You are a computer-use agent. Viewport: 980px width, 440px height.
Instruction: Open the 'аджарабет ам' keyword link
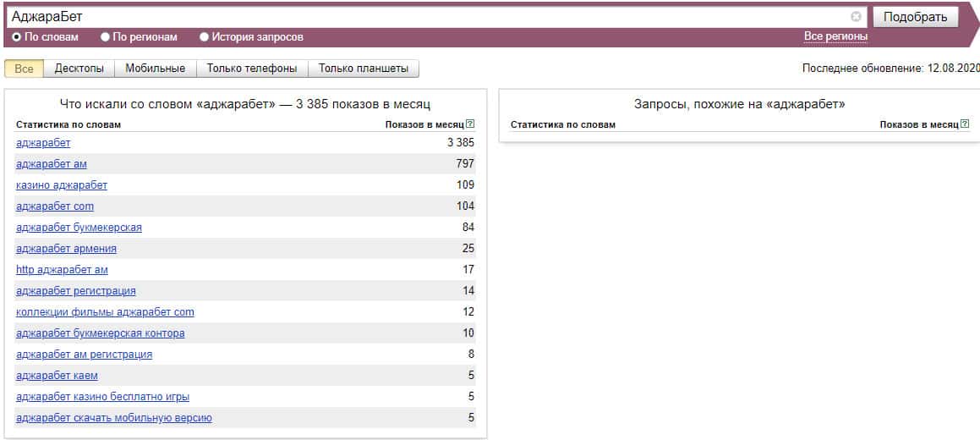(x=52, y=164)
